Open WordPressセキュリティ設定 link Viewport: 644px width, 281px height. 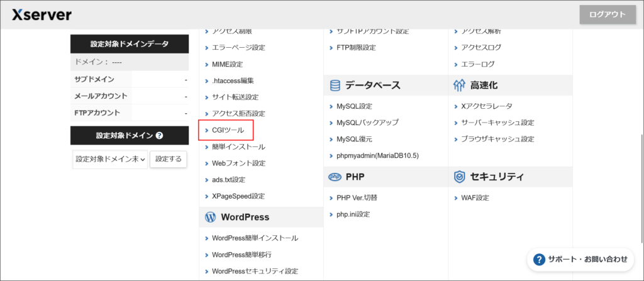[x=255, y=271]
